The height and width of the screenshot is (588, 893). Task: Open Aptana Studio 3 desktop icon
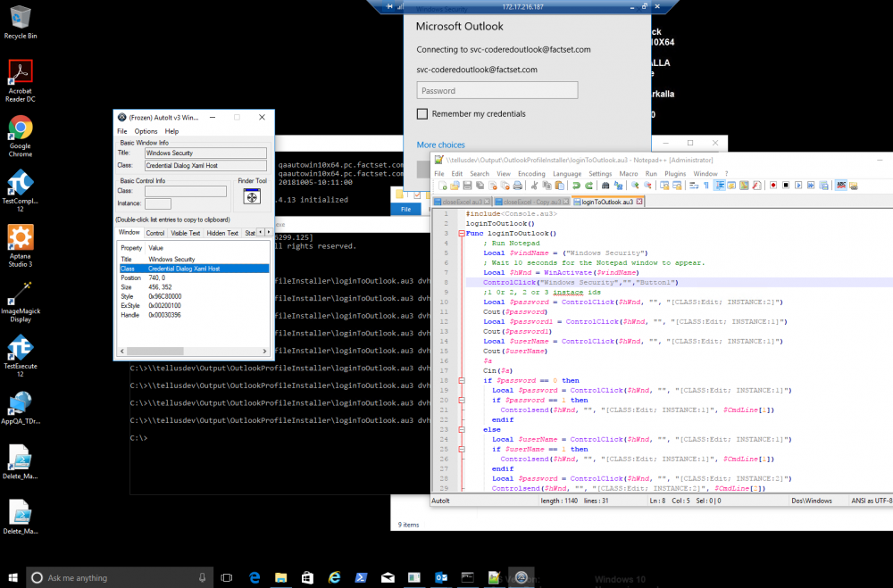pos(21,246)
